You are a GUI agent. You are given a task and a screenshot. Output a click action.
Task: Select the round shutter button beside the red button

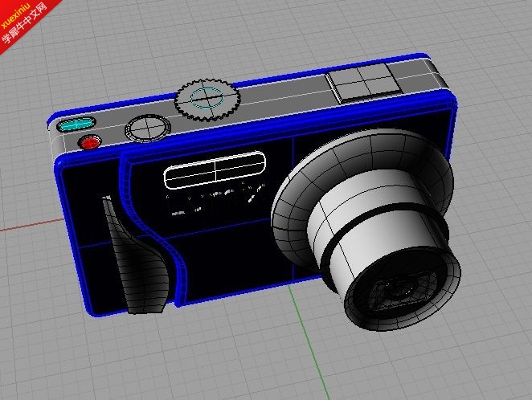point(148,129)
